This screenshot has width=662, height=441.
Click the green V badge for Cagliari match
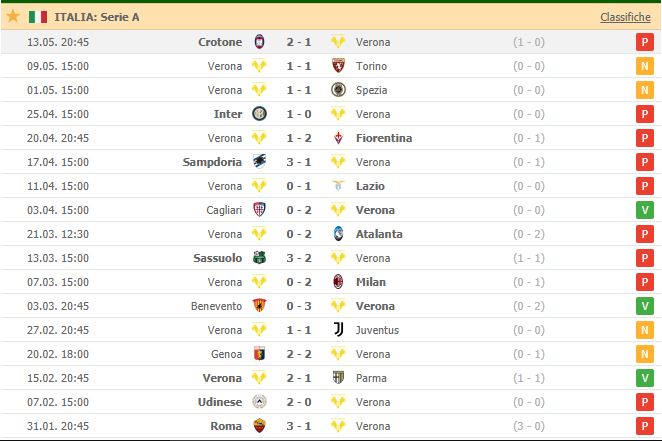[x=645, y=210]
